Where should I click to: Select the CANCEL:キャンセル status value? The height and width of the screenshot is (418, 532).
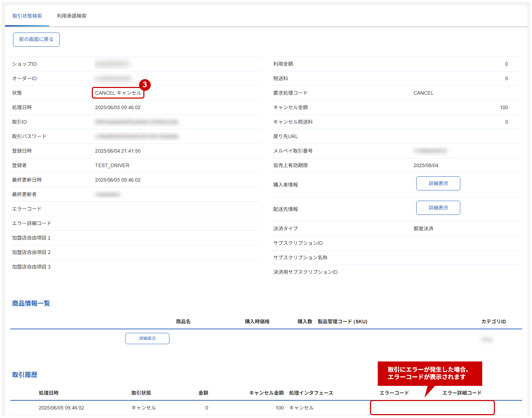(118, 93)
